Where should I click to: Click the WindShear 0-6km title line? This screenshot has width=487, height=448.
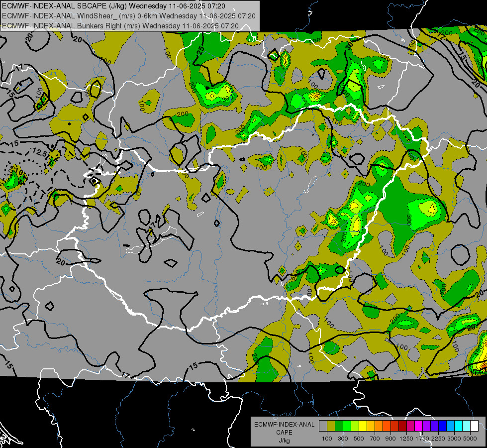click(128, 16)
